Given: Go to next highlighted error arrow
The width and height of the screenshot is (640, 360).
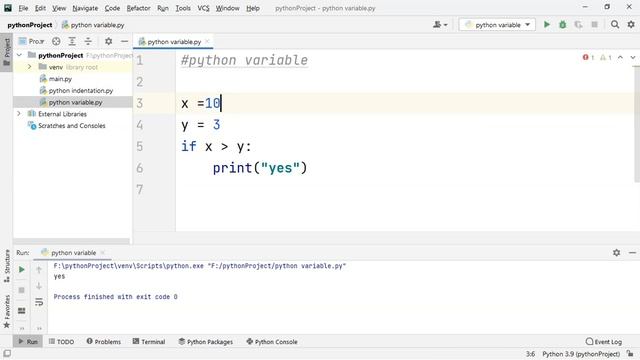Looking at the screenshot, I should tap(633, 58).
